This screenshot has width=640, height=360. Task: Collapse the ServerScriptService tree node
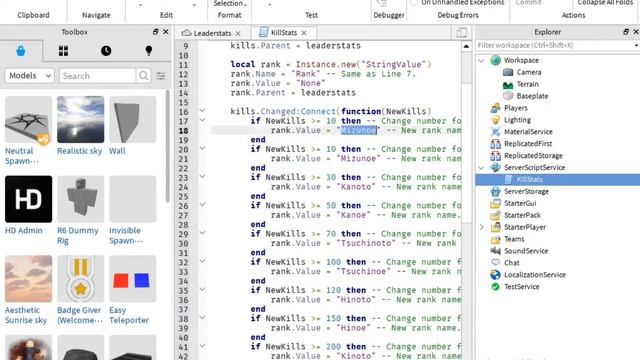pyautogui.click(x=481, y=168)
